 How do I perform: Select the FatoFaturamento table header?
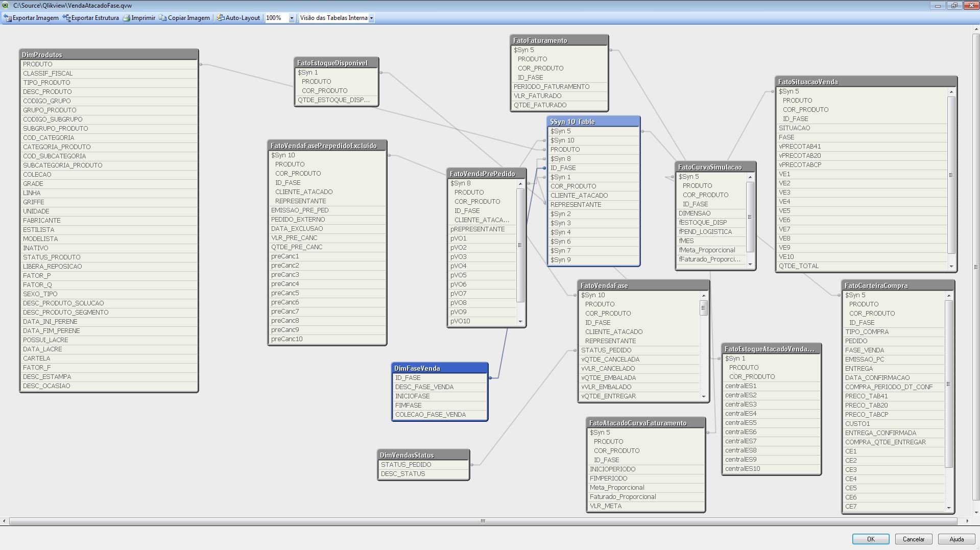pos(559,40)
